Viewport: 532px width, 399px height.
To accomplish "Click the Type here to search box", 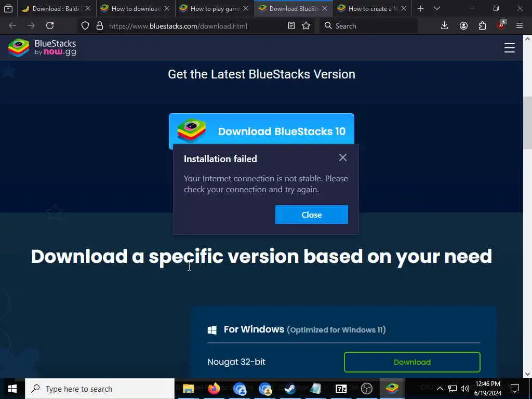I will click(x=100, y=389).
